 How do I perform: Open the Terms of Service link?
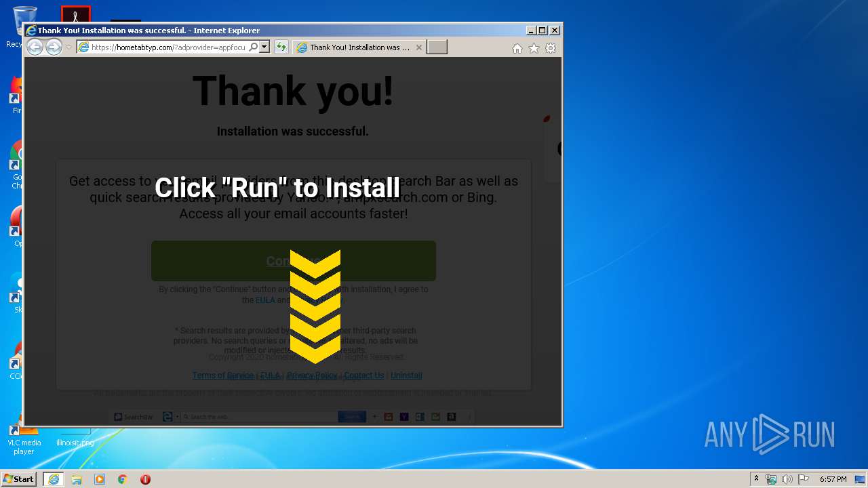point(223,375)
